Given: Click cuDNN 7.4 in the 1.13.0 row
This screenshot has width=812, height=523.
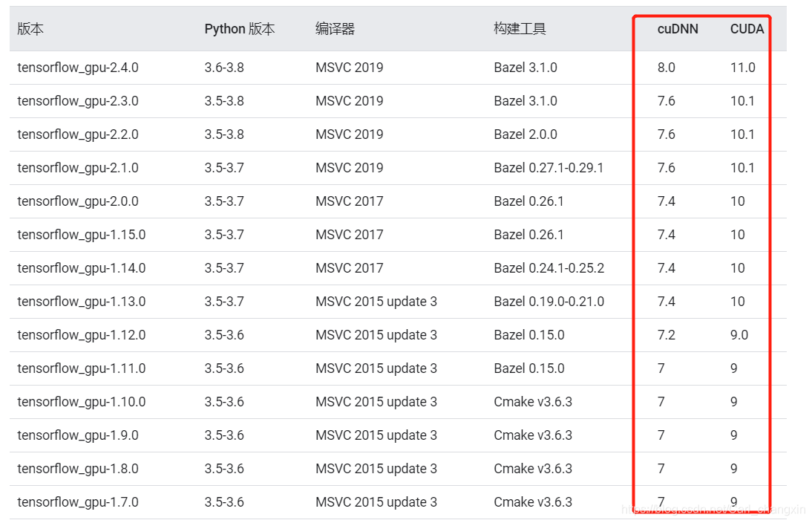Looking at the screenshot, I should pyautogui.click(x=666, y=302).
